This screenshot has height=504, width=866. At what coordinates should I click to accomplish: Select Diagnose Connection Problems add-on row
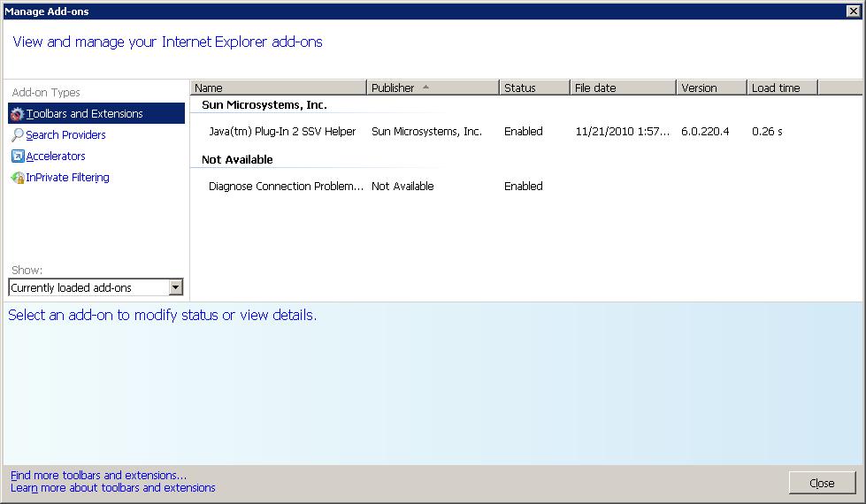coord(525,186)
